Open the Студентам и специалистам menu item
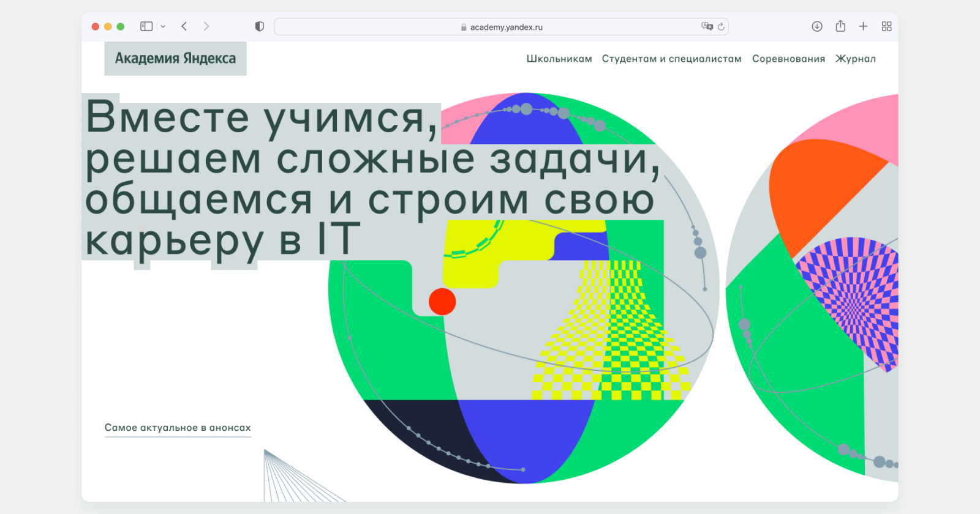The image size is (980, 514). coord(671,59)
